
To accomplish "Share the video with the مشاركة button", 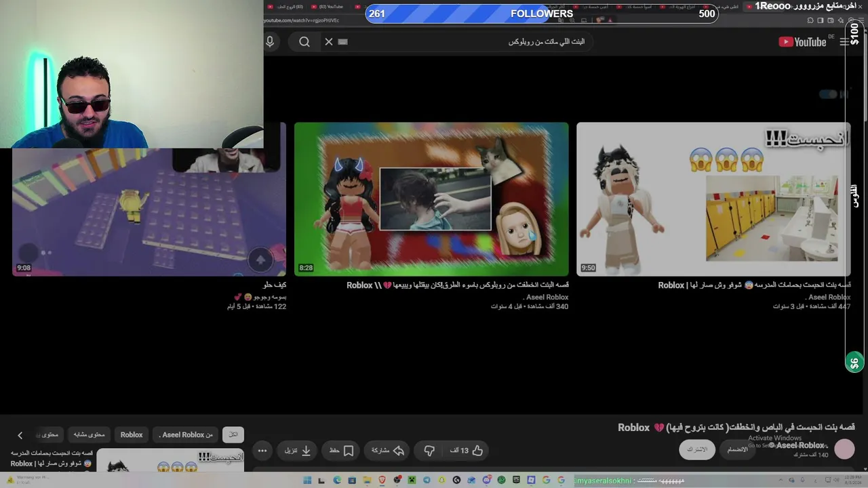I will click(x=388, y=451).
